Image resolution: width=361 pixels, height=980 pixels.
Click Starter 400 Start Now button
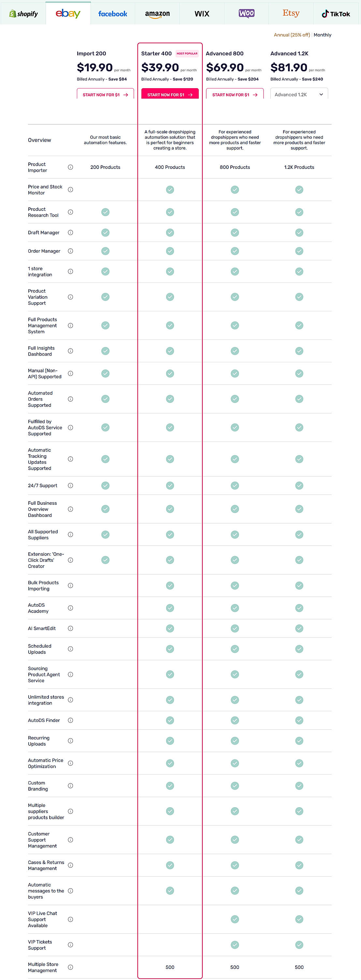pyautogui.click(x=170, y=94)
